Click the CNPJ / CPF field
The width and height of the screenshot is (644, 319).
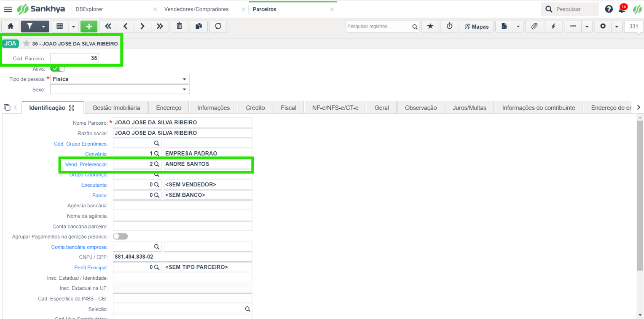(x=182, y=257)
